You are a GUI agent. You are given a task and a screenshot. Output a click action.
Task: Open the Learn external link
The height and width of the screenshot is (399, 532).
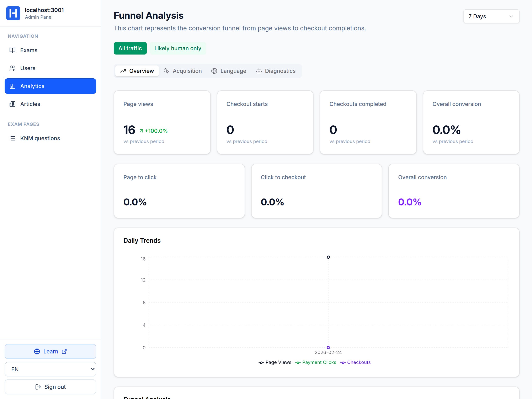pyautogui.click(x=50, y=351)
